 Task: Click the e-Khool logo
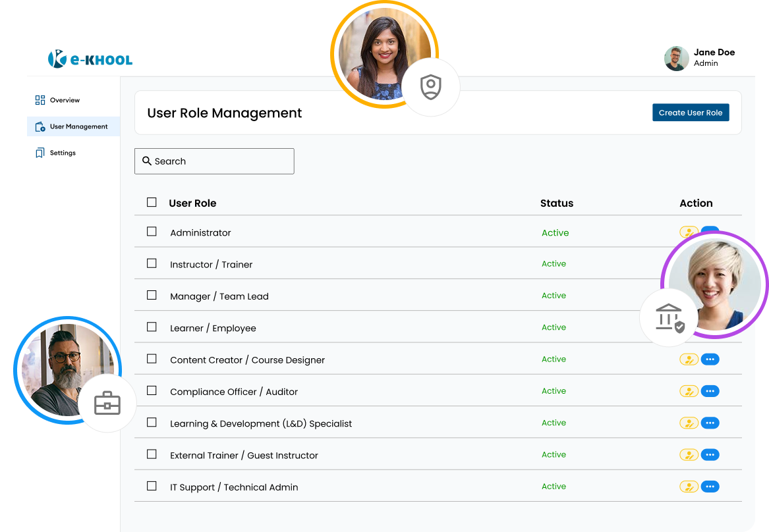coord(90,59)
